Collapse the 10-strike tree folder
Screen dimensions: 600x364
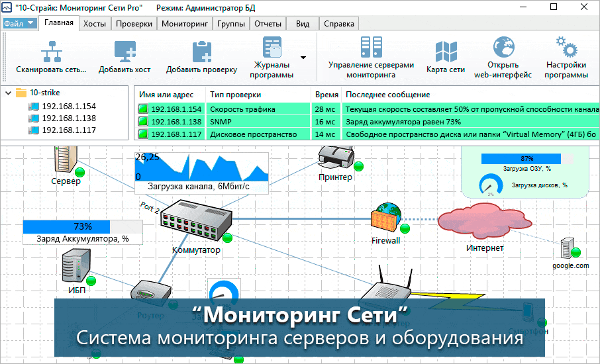[x=8, y=93]
